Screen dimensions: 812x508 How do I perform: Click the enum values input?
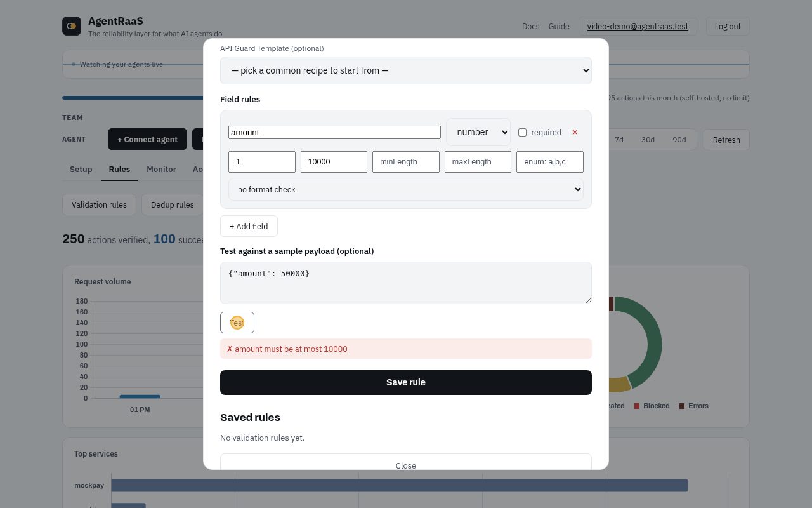[x=550, y=162]
